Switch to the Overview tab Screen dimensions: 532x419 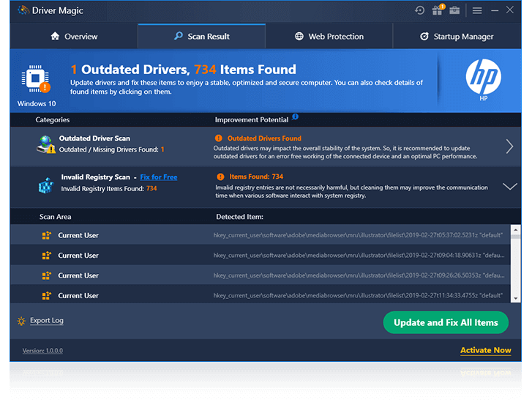coord(74,37)
